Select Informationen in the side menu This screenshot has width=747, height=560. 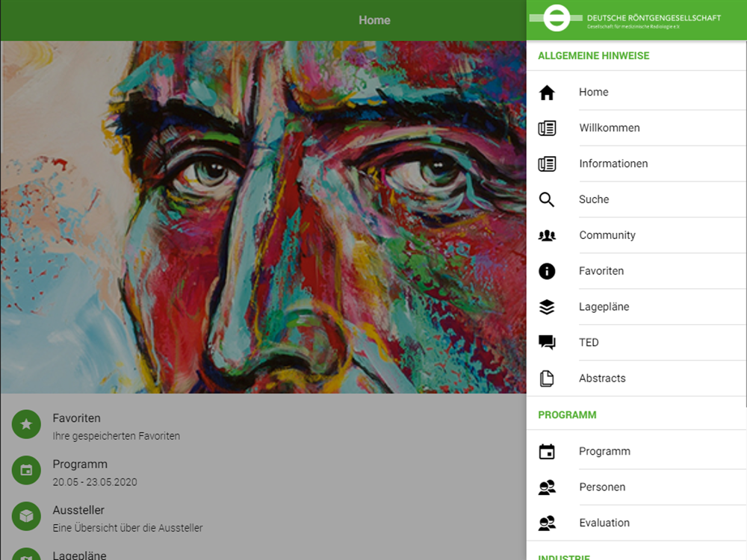636,164
